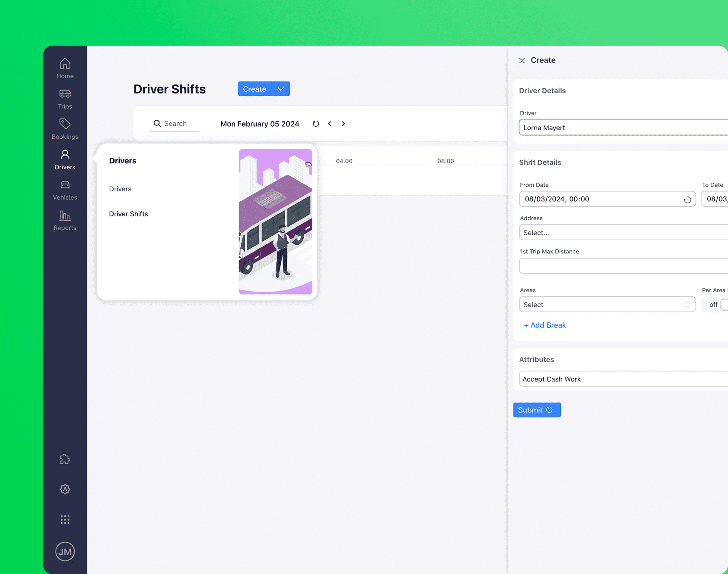
Task: Open the Home section in sidebar
Action: 65,69
